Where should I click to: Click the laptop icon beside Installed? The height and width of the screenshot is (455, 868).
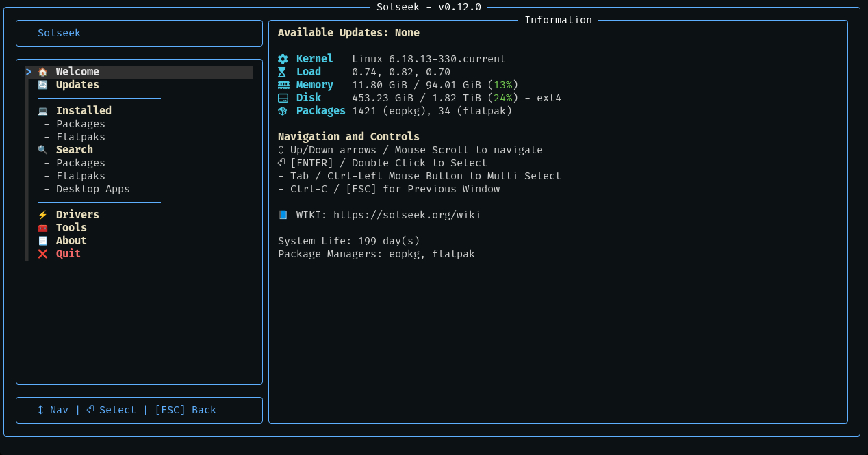(x=42, y=111)
